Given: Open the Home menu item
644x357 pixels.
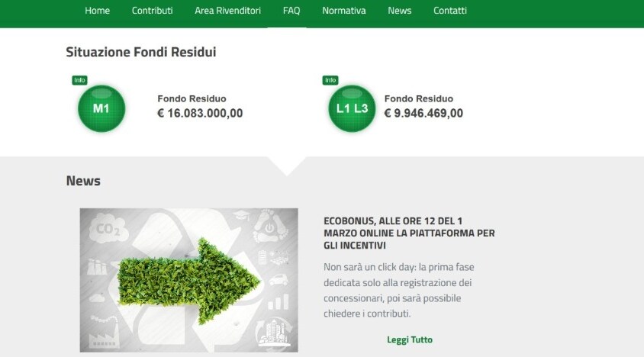Looking at the screenshot, I should coord(97,11).
